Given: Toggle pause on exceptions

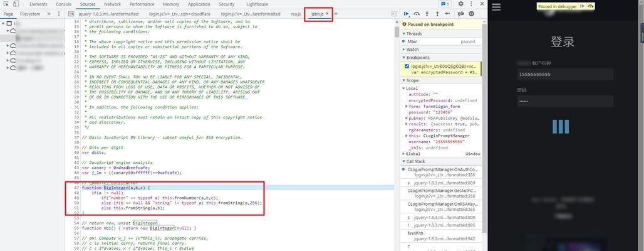Looking at the screenshot, I should [471, 14].
